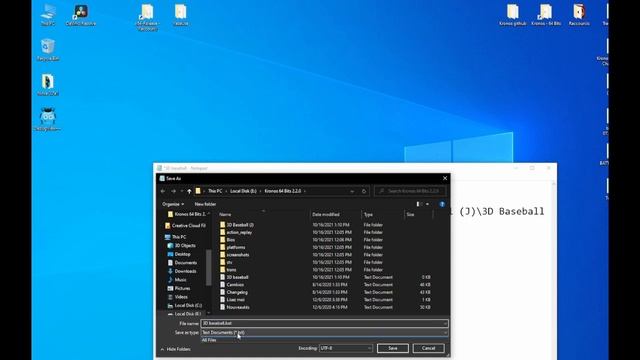Sort files by Size column

tap(410, 215)
